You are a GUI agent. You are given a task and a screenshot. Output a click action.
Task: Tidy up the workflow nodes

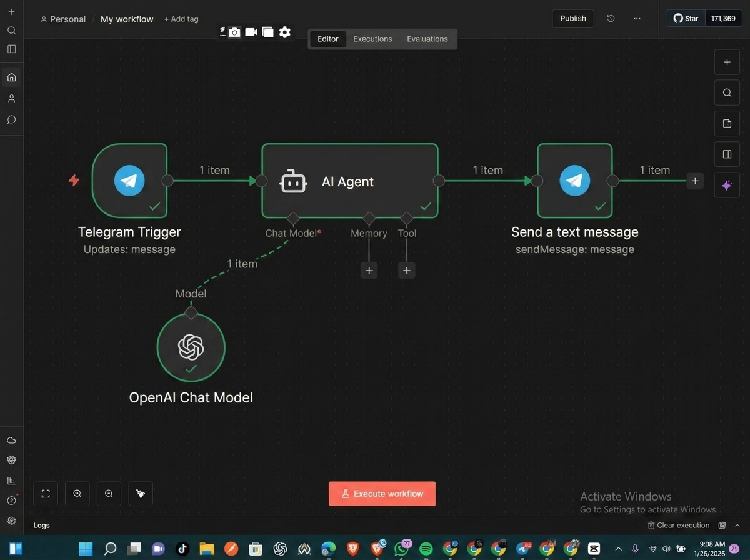[141, 494]
